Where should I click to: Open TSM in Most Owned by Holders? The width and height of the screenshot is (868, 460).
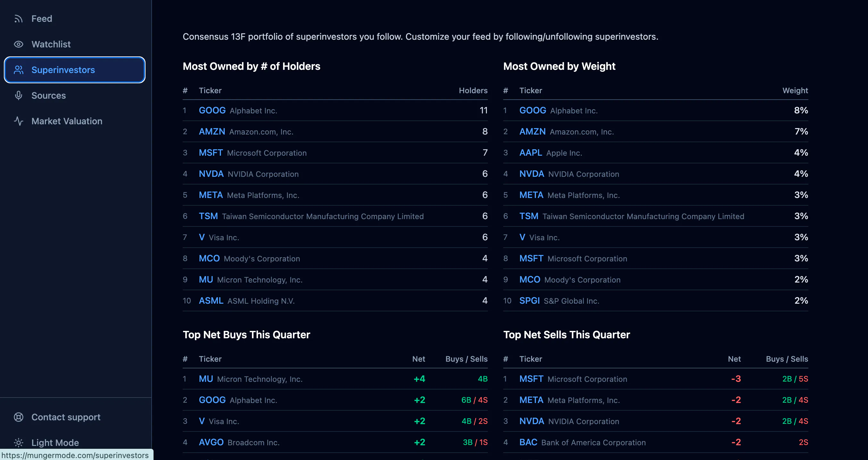(x=208, y=216)
